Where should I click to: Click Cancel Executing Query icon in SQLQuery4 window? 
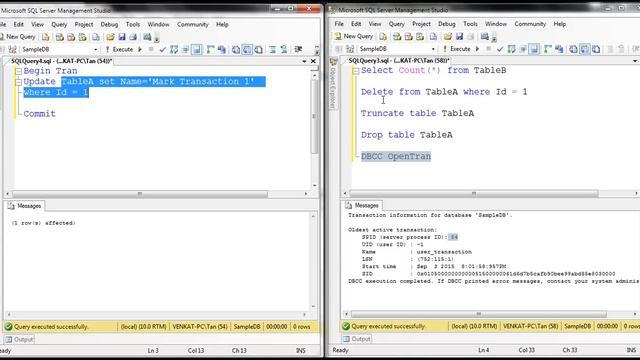pos(151,49)
